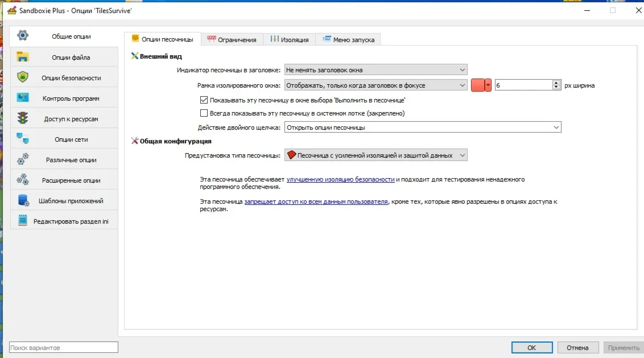The image size is (644, 358).
Task: Select Опции сети in sidebar
Action: 64,139
